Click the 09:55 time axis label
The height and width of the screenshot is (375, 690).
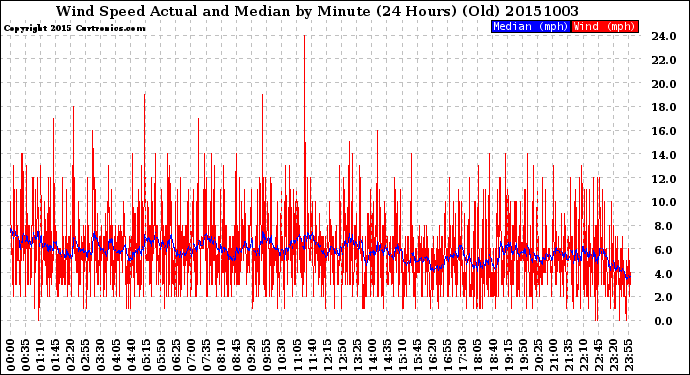pyautogui.click(x=267, y=355)
